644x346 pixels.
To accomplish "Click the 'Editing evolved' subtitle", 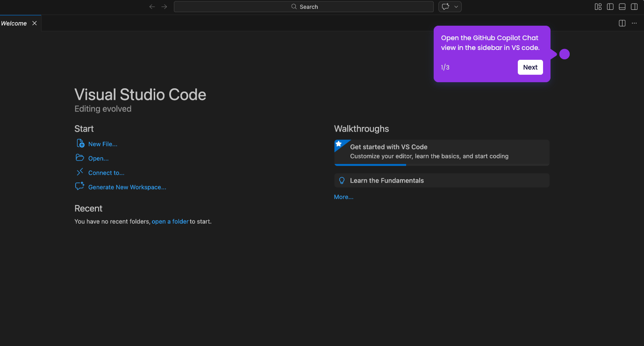I will [x=103, y=109].
